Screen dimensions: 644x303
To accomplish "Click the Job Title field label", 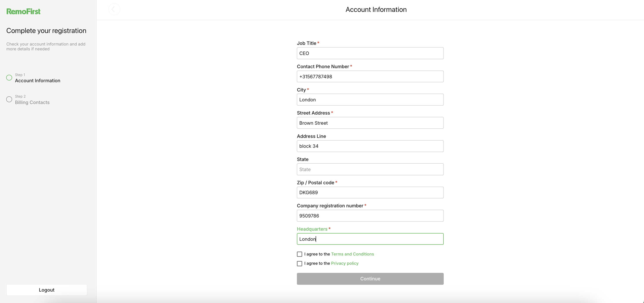I will tap(307, 43).
